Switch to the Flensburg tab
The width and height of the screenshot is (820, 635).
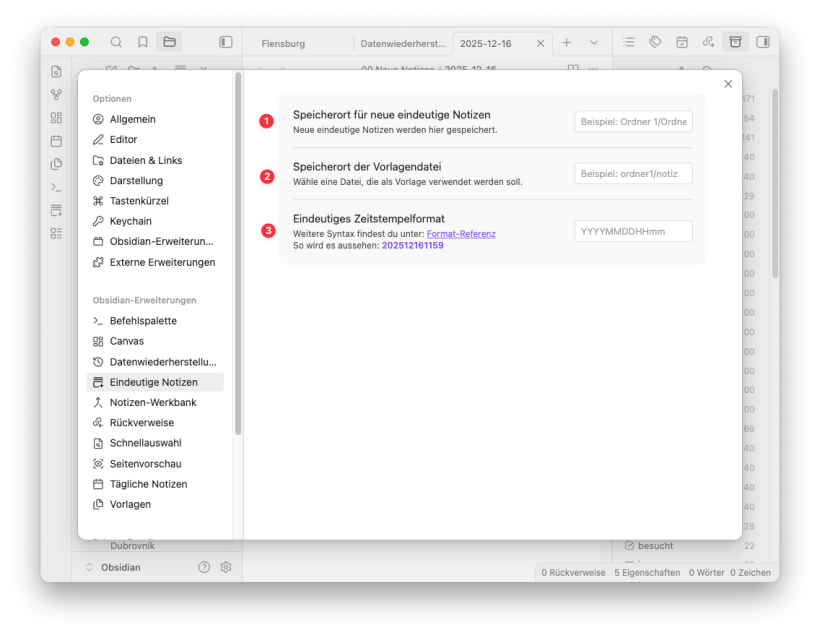pyautogui.click(x=283, y=44)
